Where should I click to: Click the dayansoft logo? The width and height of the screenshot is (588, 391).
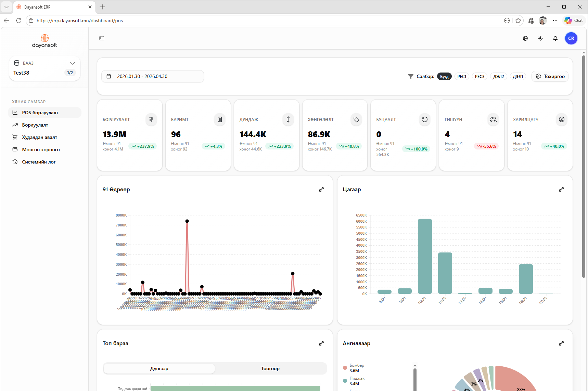pyautogui.click(x=44, y=41)
